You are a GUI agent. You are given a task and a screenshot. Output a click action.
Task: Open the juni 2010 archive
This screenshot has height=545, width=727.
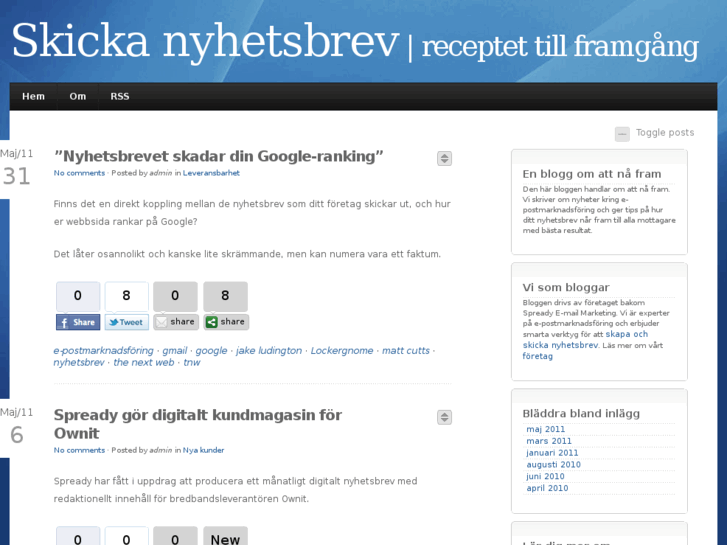[x=545, y=476]
